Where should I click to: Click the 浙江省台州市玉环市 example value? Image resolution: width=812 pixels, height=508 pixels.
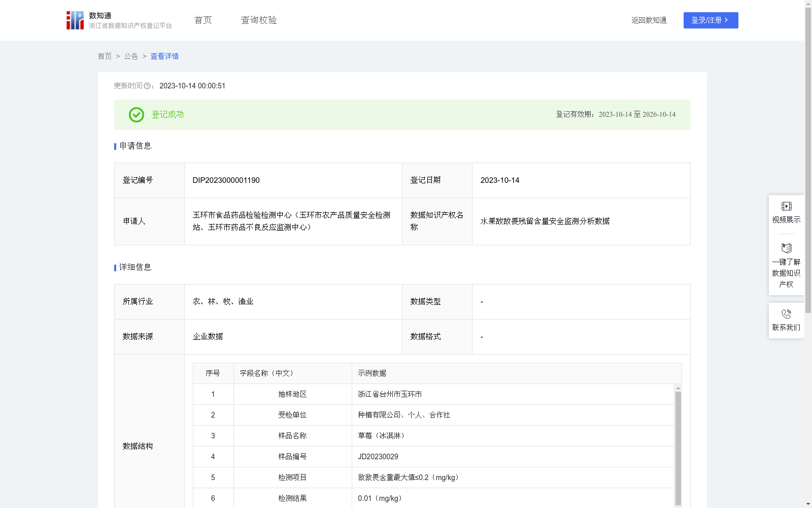point(390,394)
